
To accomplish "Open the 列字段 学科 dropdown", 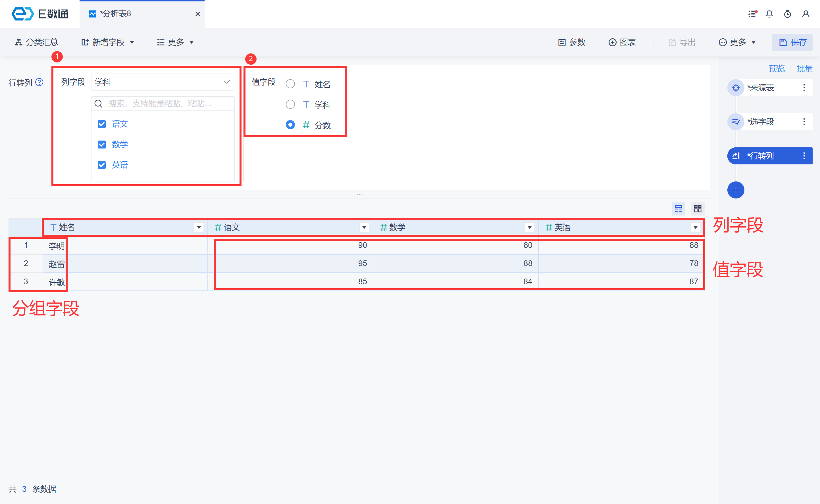I will point(163,82).
